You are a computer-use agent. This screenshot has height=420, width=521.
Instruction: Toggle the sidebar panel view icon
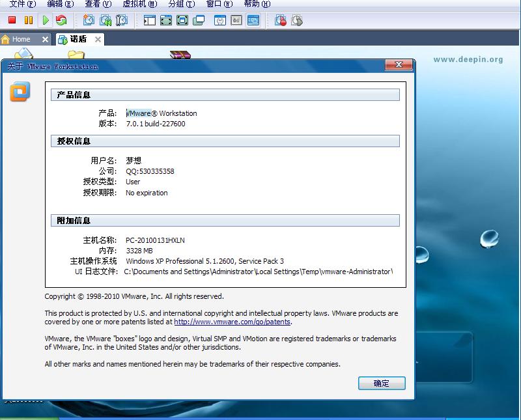tap(150, 20)
